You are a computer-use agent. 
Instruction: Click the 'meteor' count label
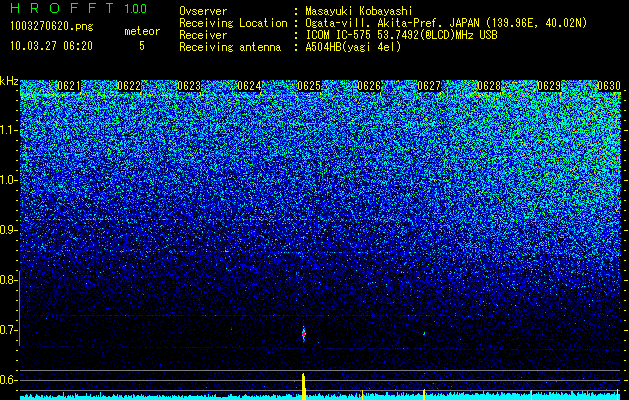tap(142, 31)
